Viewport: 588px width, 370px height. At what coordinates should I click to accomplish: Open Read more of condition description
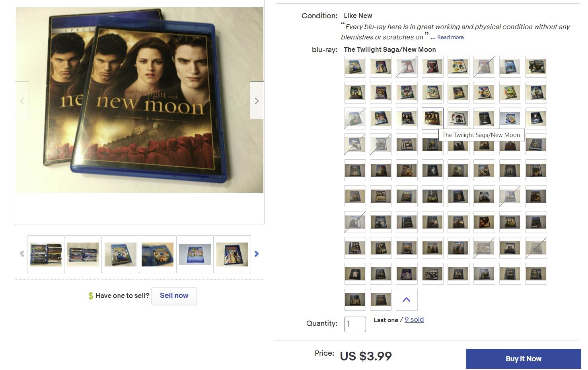tap(450, 37)
